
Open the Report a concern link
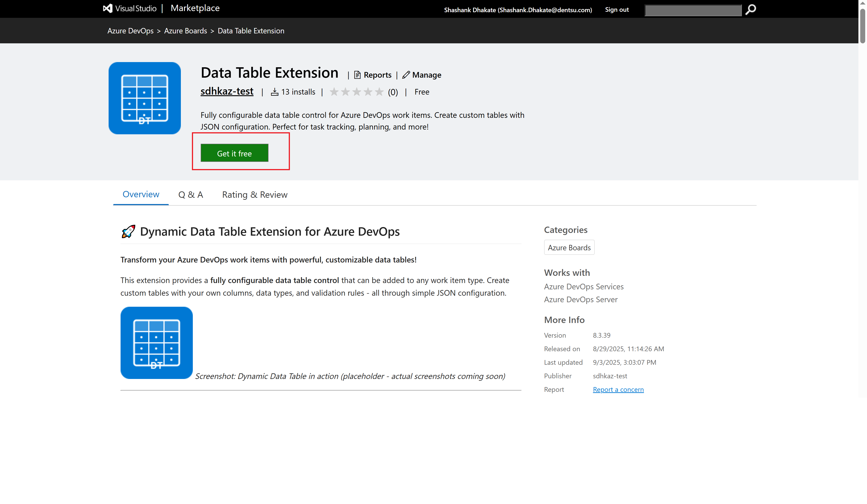[x=618, y=389]
